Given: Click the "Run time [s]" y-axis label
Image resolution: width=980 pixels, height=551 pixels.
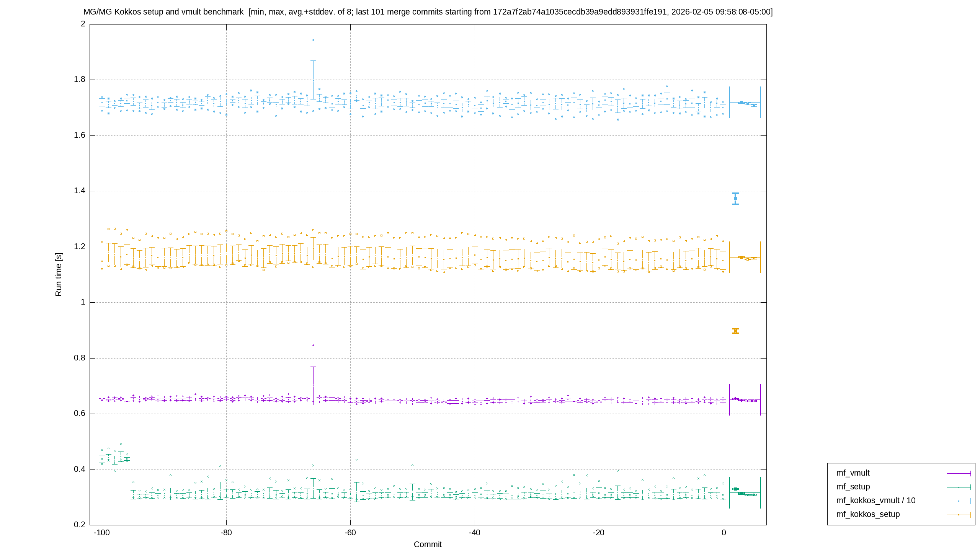Looking at the screenshot, I should [x=58, y=274].
